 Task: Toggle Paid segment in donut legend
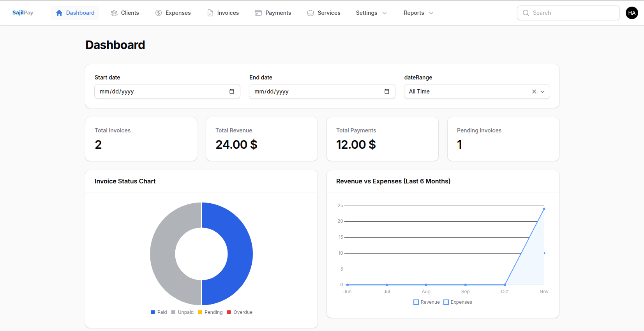click(159, 312)
